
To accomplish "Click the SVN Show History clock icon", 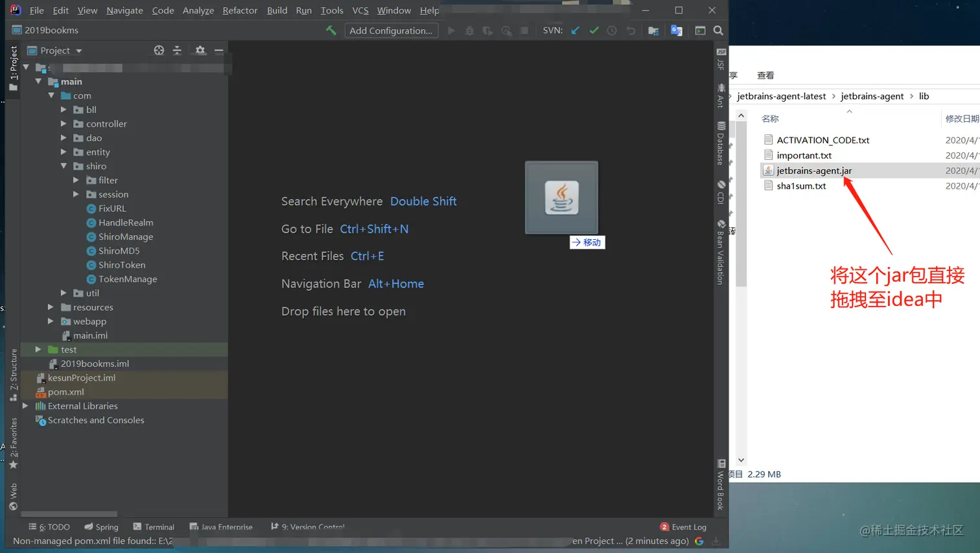I will [612, 30].
